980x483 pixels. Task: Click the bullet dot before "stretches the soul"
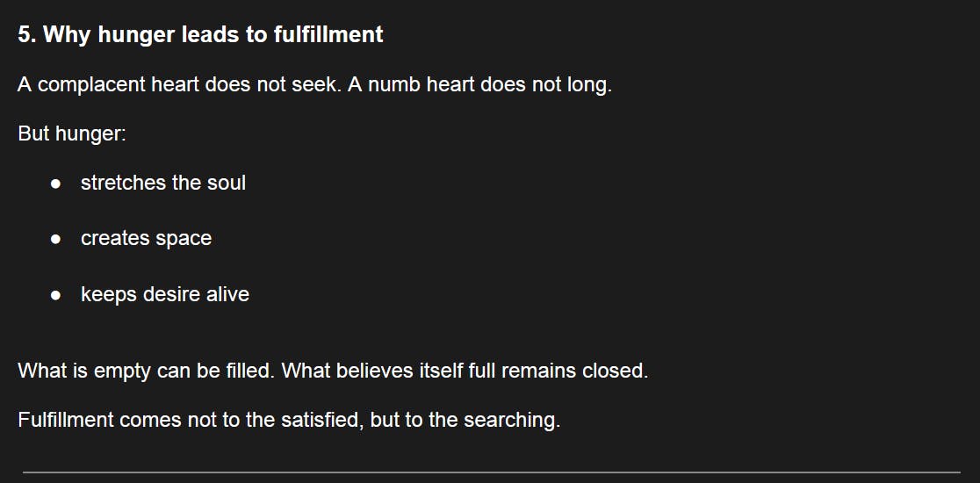click(x=55, y=184)
